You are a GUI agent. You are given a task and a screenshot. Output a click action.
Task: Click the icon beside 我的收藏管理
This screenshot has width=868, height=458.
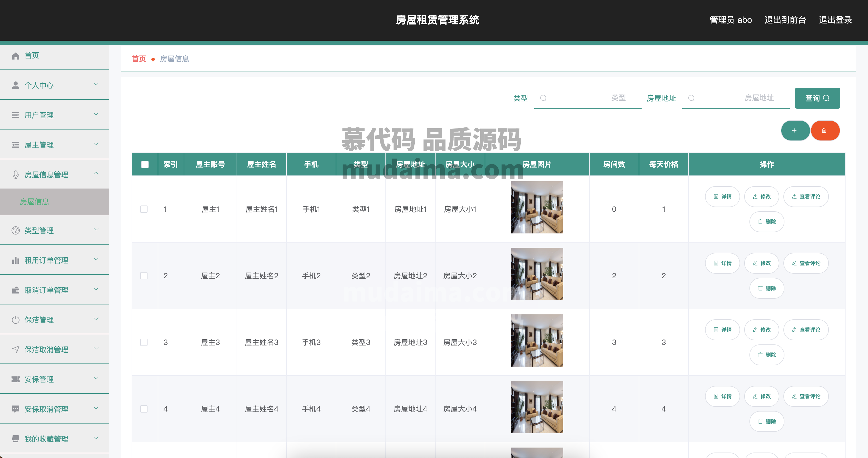pos(15,439)
